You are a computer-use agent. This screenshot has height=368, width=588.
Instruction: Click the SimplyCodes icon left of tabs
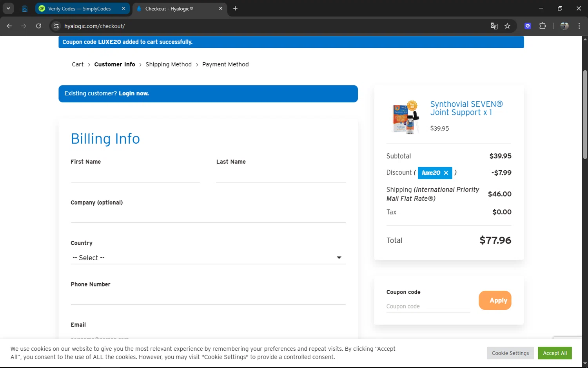point(25,8)
